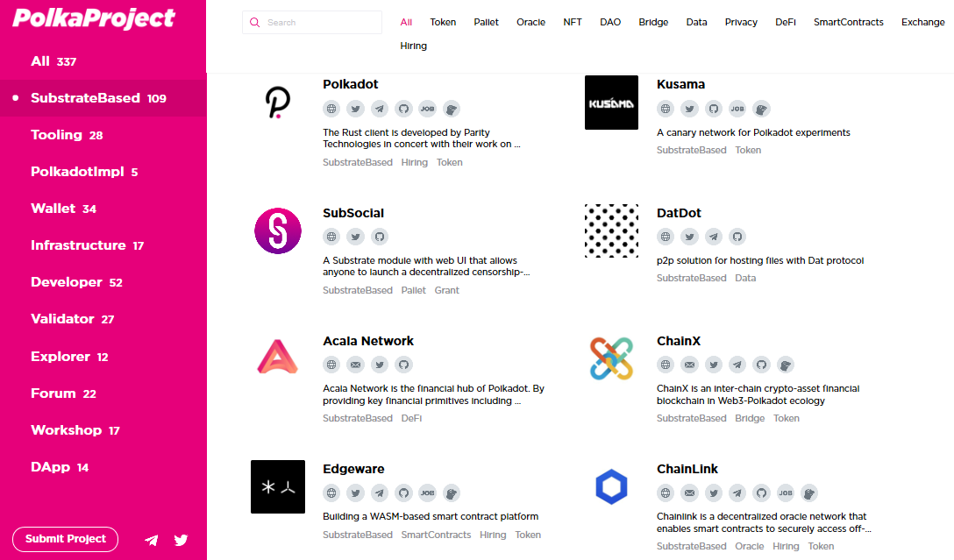Click the Search input field
This screenshot has height=560, width=954.
click(x=312, y=23)
